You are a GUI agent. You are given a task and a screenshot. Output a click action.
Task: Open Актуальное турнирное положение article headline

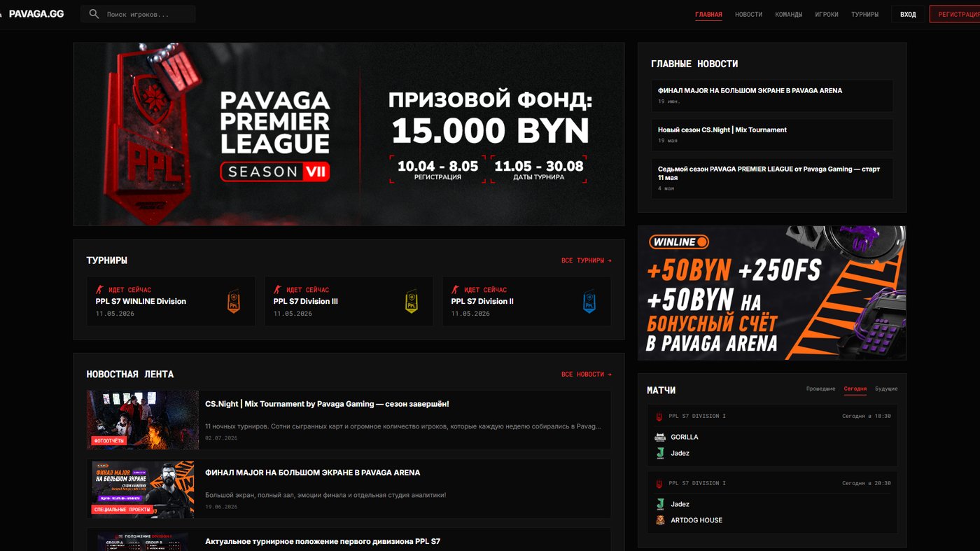click(323, 541)
